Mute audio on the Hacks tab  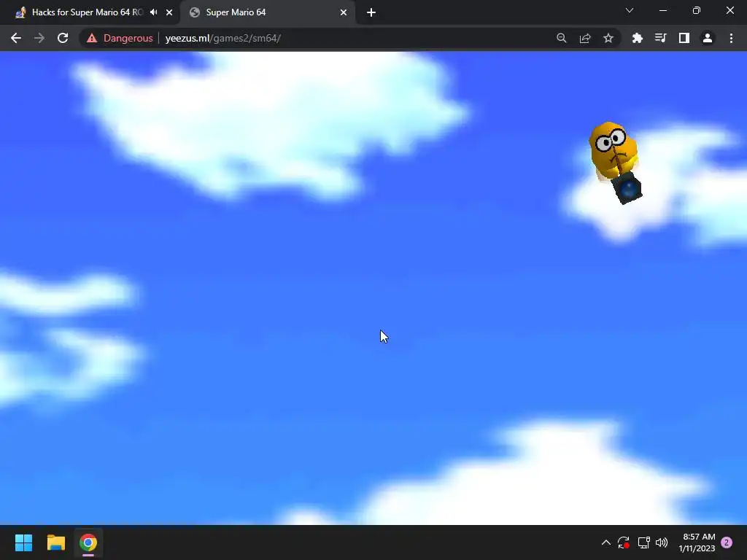[x=153, y=12]
